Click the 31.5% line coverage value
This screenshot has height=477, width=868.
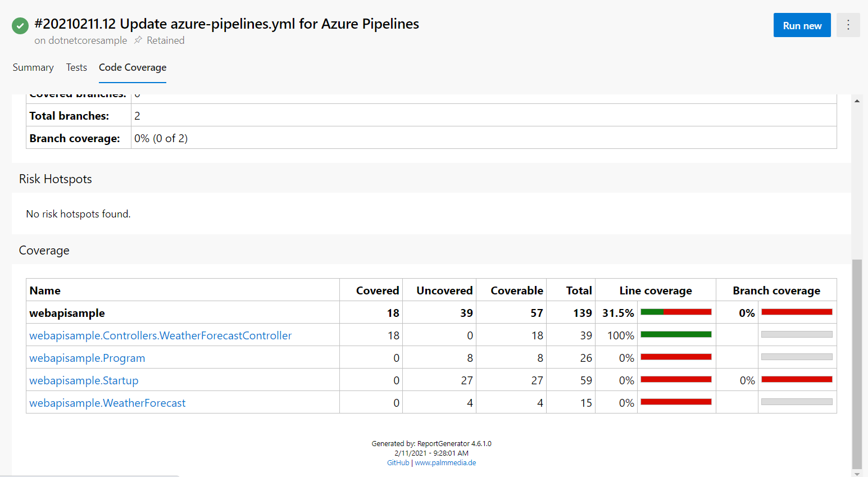point(618,313)
